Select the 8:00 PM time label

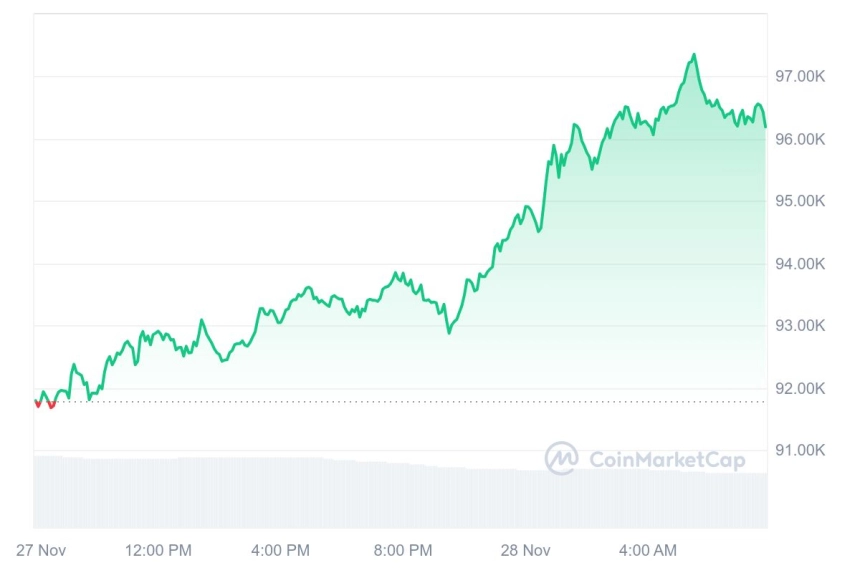pyautogui.click(x=403, y=550)
